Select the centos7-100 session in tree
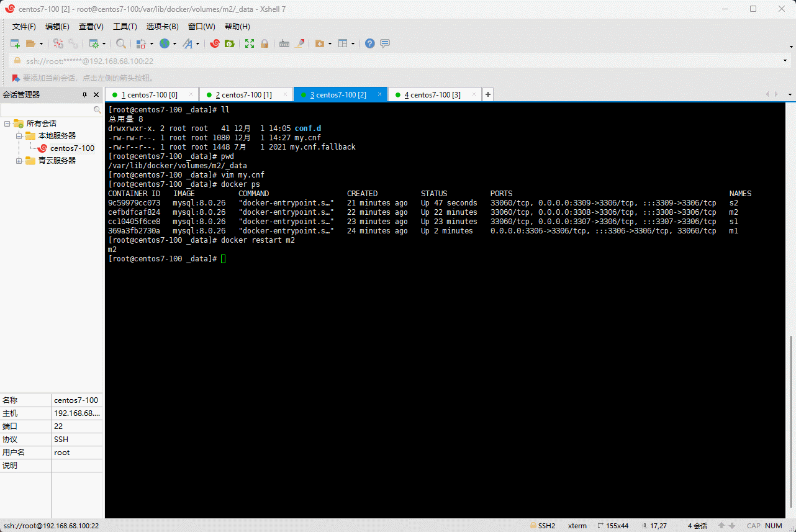Image resolution: width=796 pixels, height=532 pixels. [x=72, y=148]
